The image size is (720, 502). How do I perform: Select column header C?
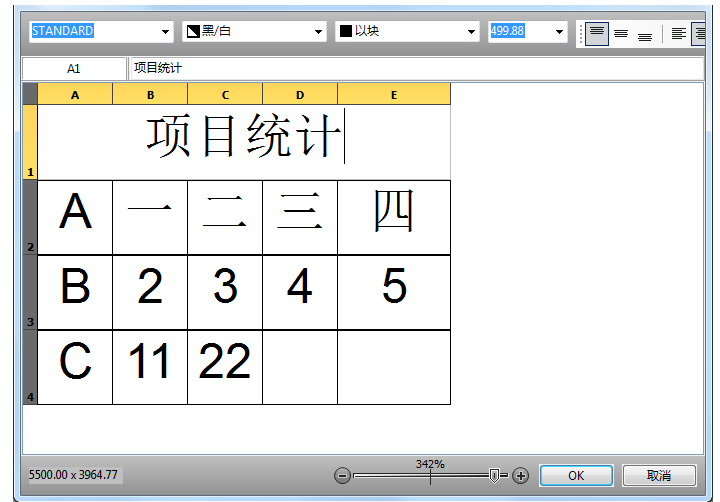225,94
